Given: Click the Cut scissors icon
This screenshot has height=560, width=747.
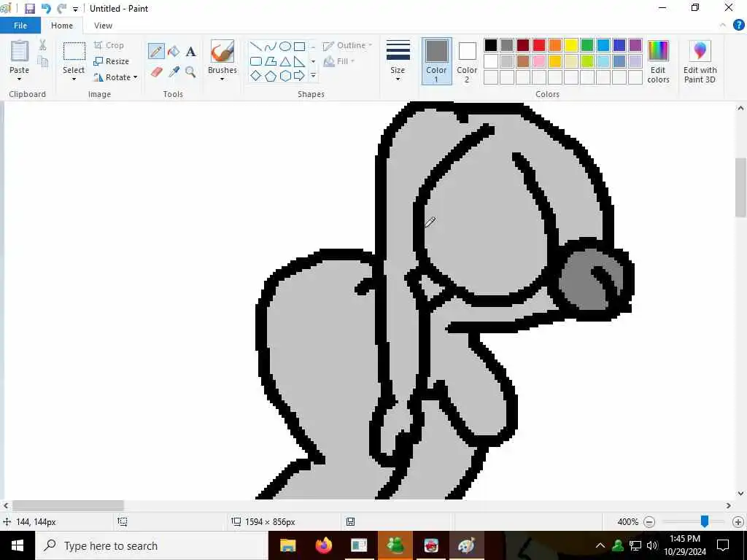Looking at the screenshot, I should click(42, 44).
